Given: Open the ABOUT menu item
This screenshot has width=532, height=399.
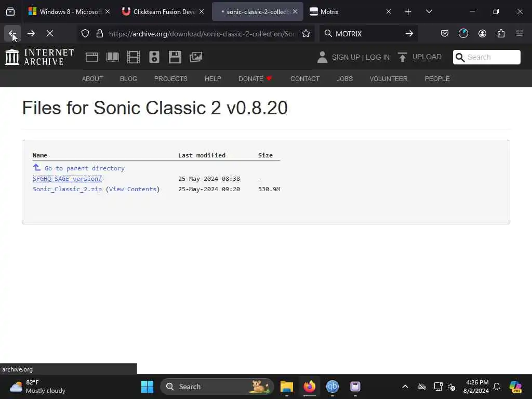Looking at the screenshot, I should coord(92,79).
